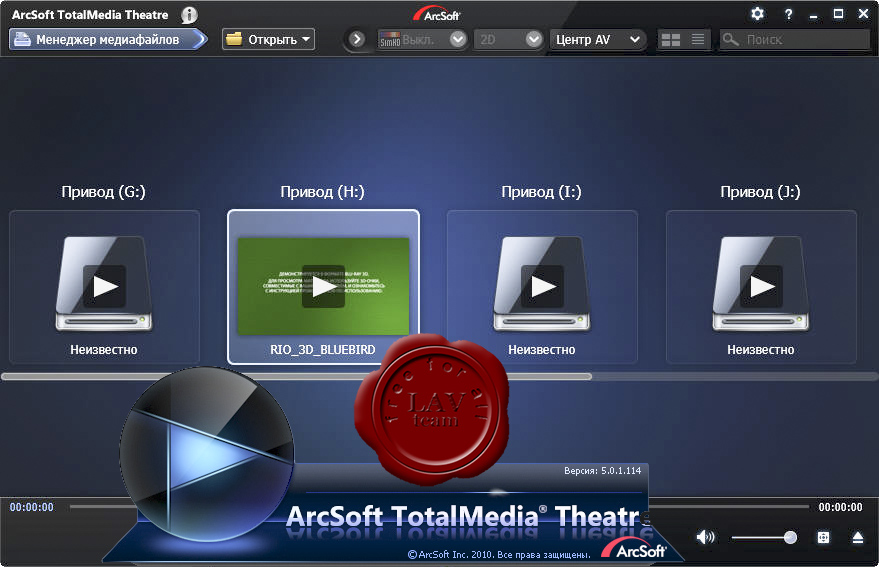
Task: Expand the 2D mode dropdown
Action: (534, 39)
